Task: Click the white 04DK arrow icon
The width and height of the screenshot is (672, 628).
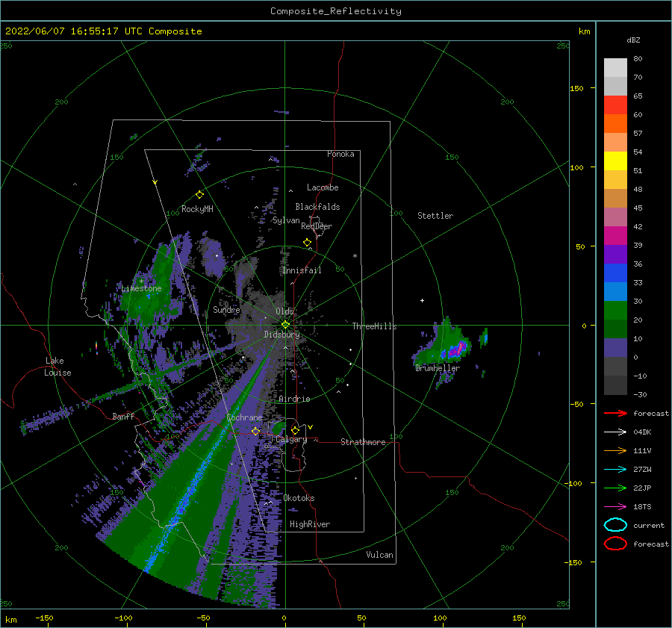Action: click(615, 432)
